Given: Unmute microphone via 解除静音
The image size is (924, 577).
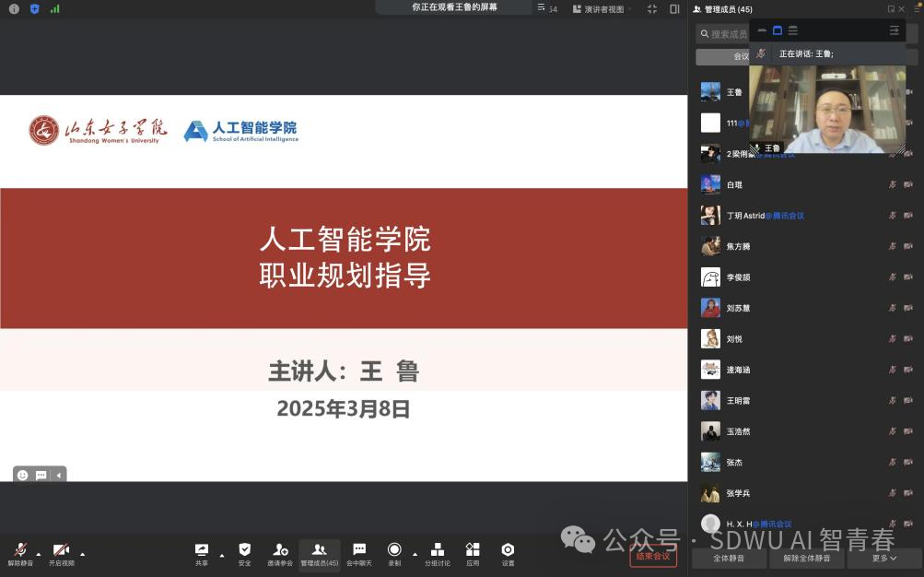Looking at the screenshot, I should [20, 550].
